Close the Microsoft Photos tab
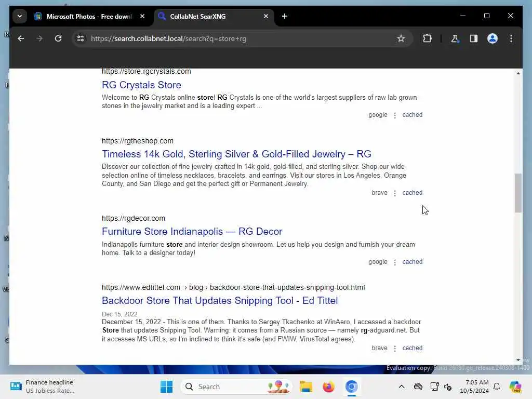The width and height of the screenshot is (532, 399). tap(142, 16)
